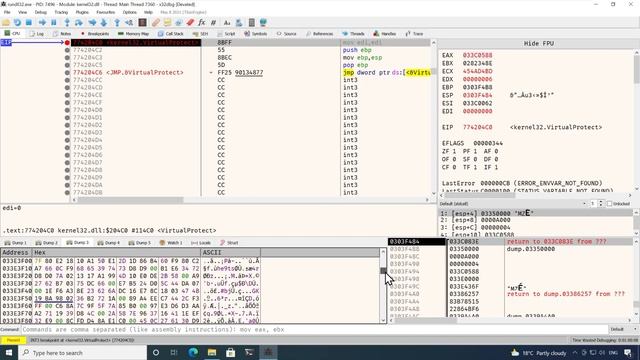Image resolution: width=640 pixels, height=360 pixels.
Task: Click the disassembly horizontal scrollbar
Action: pyautogui.click(x=130, y=200)
